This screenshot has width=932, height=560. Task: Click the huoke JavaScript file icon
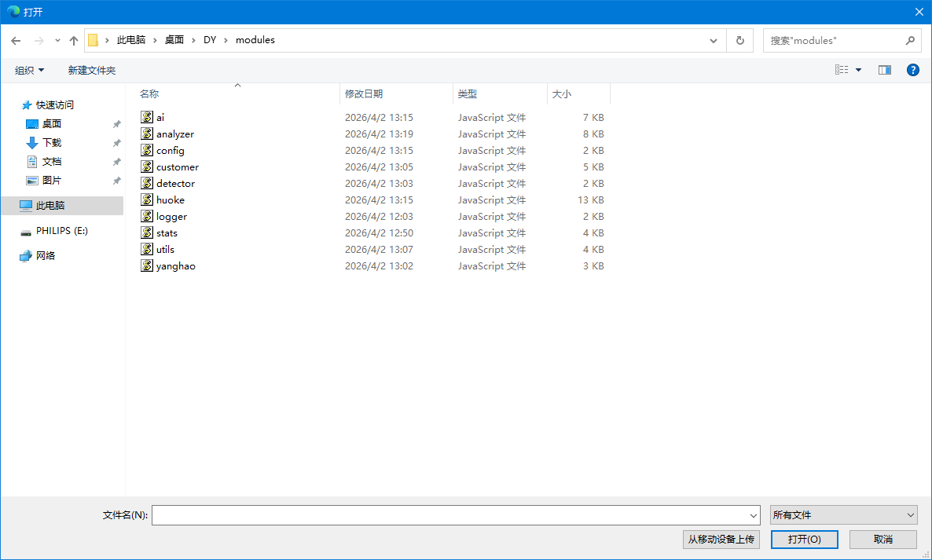click(x=147, y=199)
